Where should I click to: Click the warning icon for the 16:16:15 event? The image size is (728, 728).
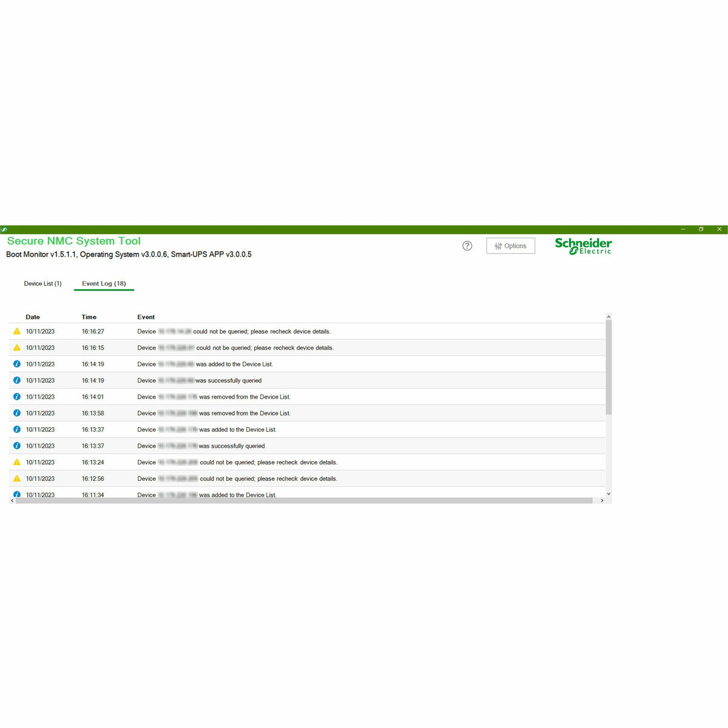(17, 348)
